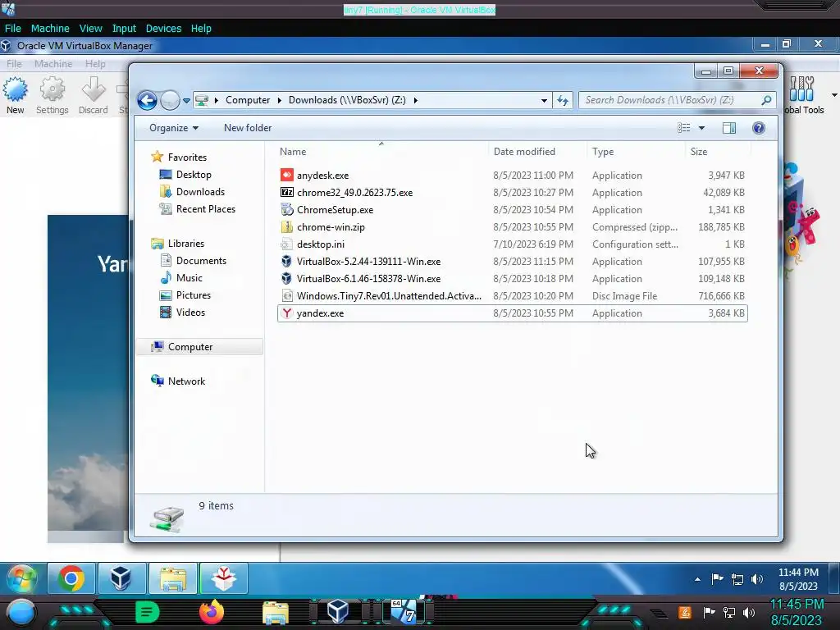Select VirtualBox-6.1.46-158378-Win.exe
The image size is (840, 630).
coord(512,279)
